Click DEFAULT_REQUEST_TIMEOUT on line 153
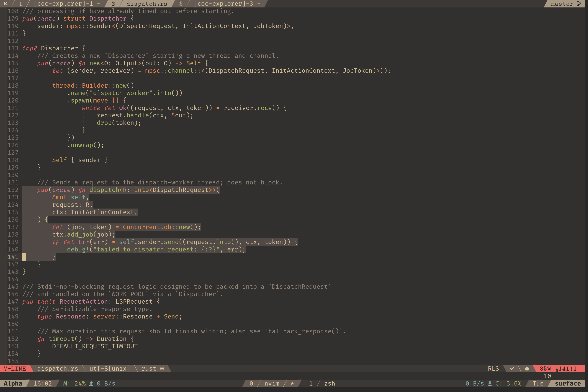Image resolution: width=588 pixels, height=392 pixels. [x=95, y=346]
